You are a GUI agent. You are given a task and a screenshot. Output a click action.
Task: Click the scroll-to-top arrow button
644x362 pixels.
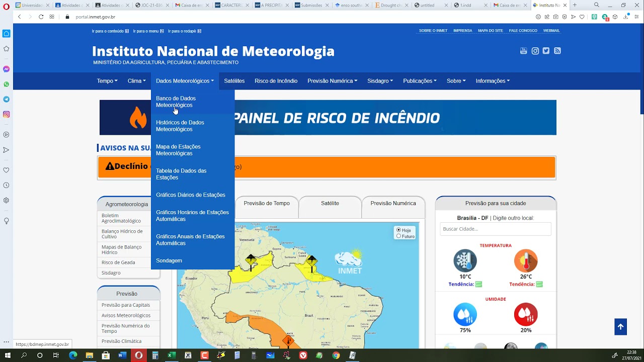tap(620, 327)
